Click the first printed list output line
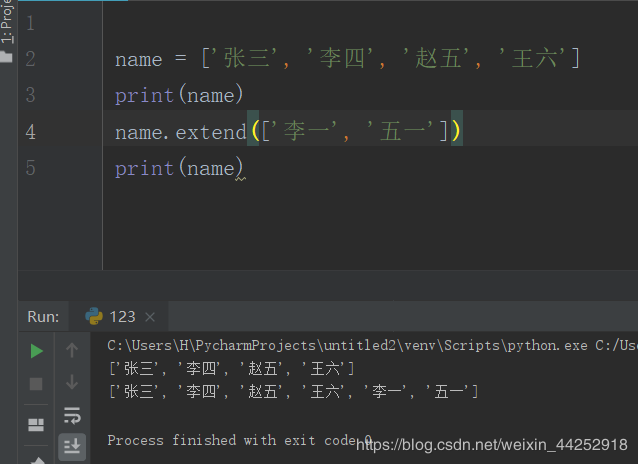This screenshot has height=464, width=638. (x=232, y=369)
